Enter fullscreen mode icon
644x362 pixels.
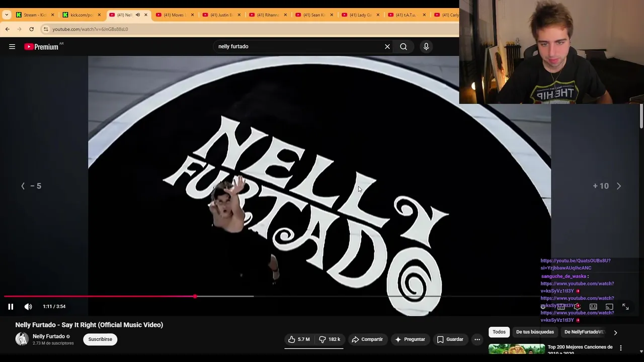tap(625, 307)
